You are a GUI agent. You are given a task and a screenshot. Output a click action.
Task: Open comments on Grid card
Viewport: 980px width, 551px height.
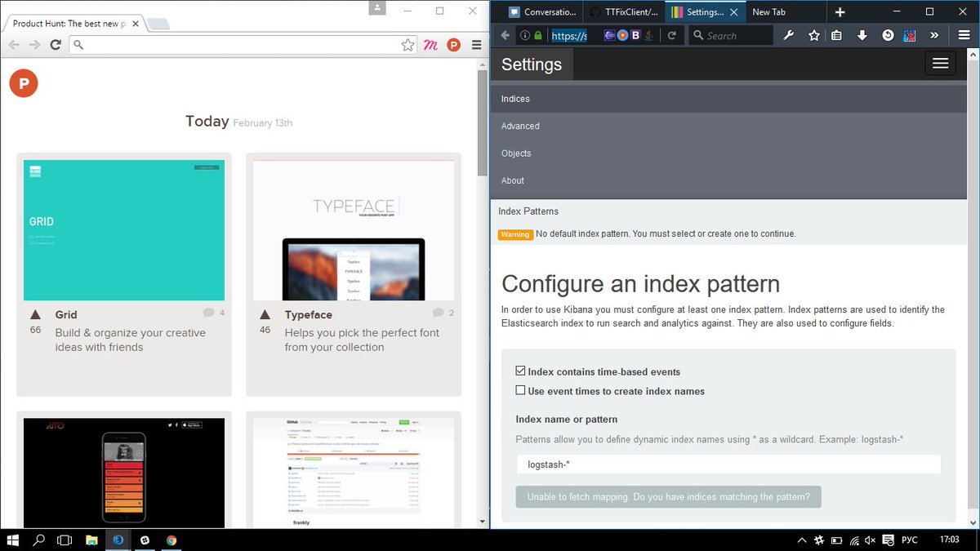213,313
